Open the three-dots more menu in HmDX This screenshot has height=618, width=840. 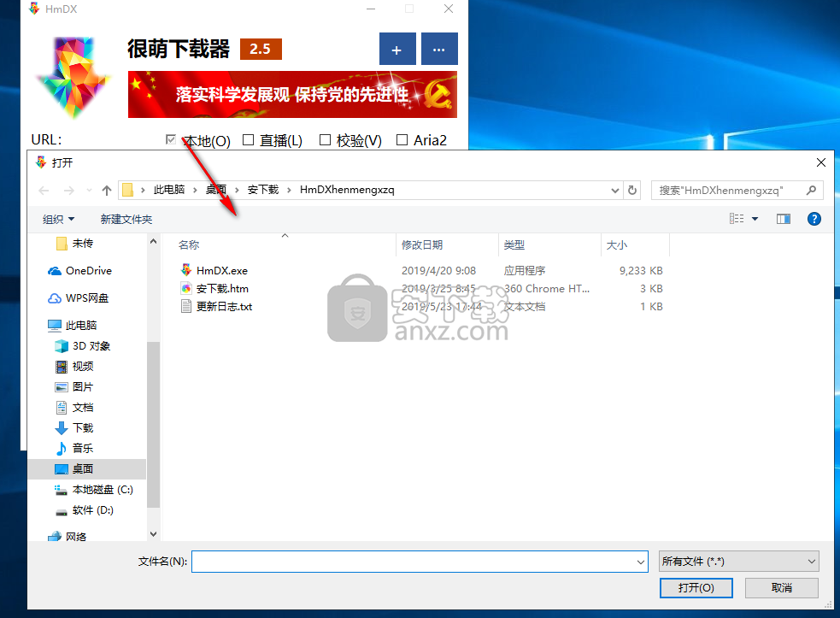(438, 50)
